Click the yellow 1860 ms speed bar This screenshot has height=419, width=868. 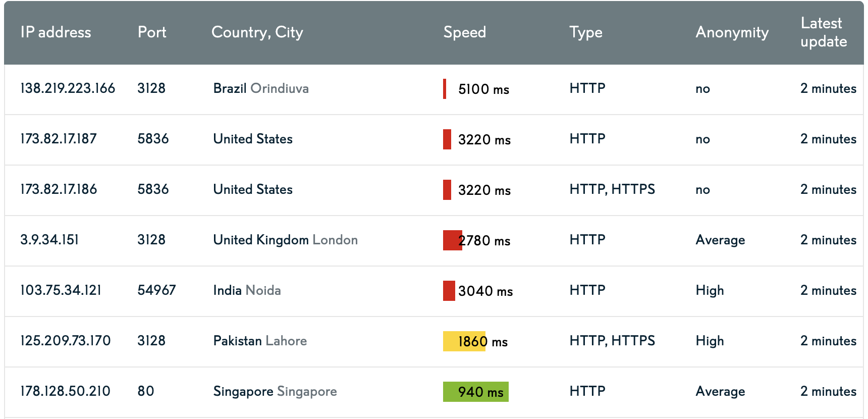[x=464, y=341]
